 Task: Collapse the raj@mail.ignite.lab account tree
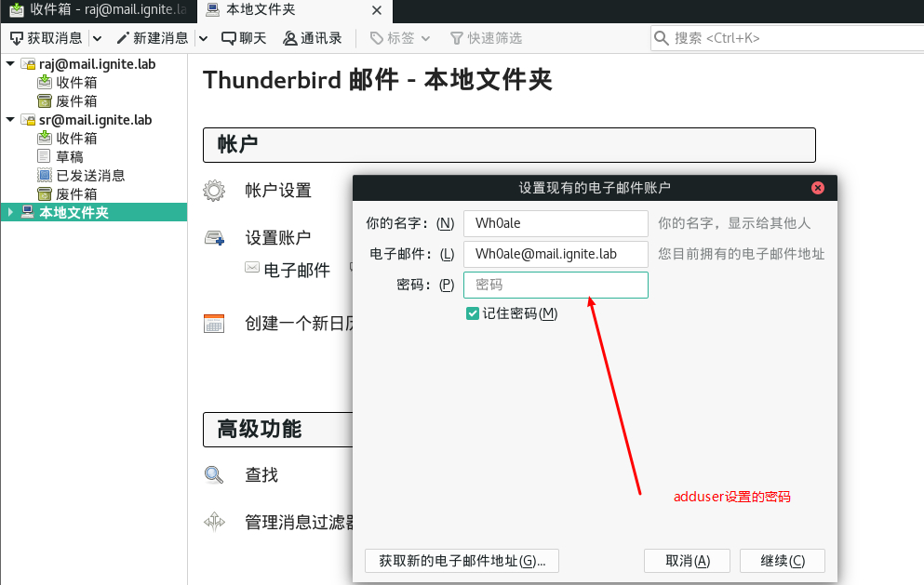pyautogui.click(x=10, y=63)
